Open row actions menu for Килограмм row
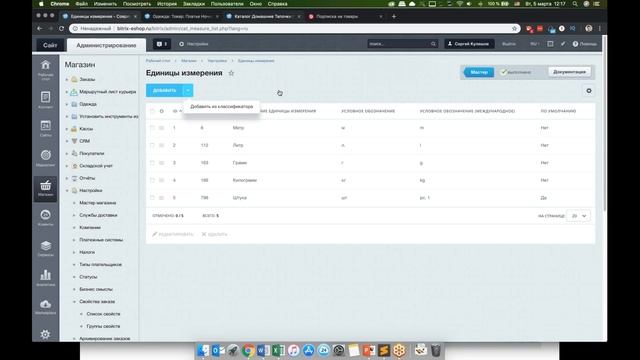The image size is (640, 360). click(x=162, y=180)
